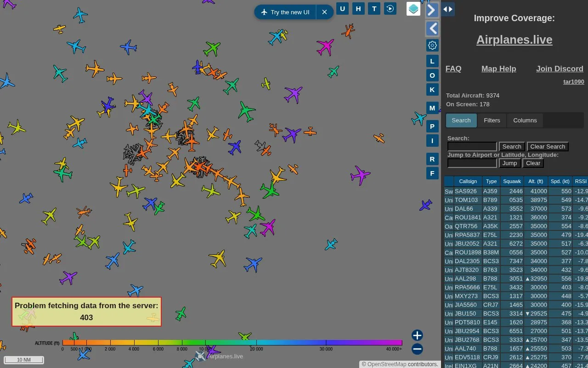Focus the Jump to Airport input field

tap(472, 163)
